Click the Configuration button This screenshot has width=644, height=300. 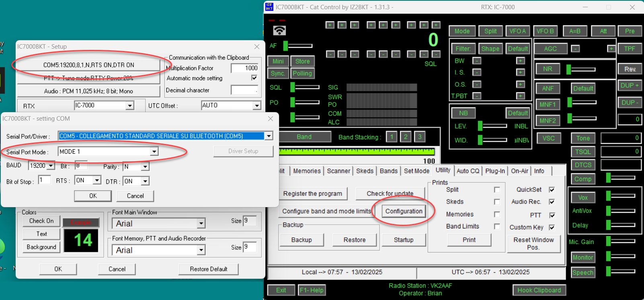click(x=404, y=211)
